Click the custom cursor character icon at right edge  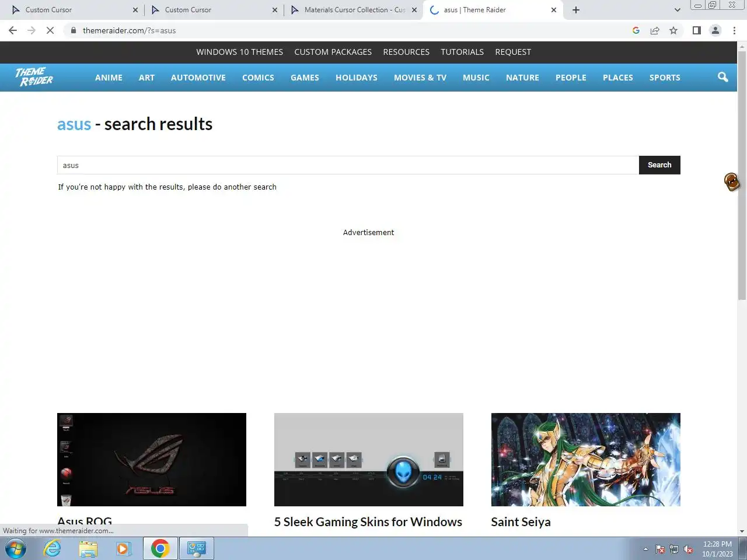point(732,182)
